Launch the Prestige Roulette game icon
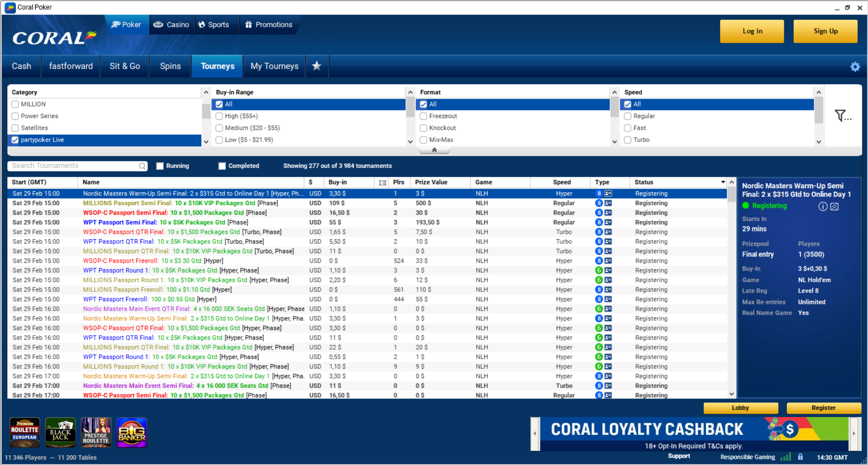Screen dimensions: 868x465 click(x=96, y=432)
